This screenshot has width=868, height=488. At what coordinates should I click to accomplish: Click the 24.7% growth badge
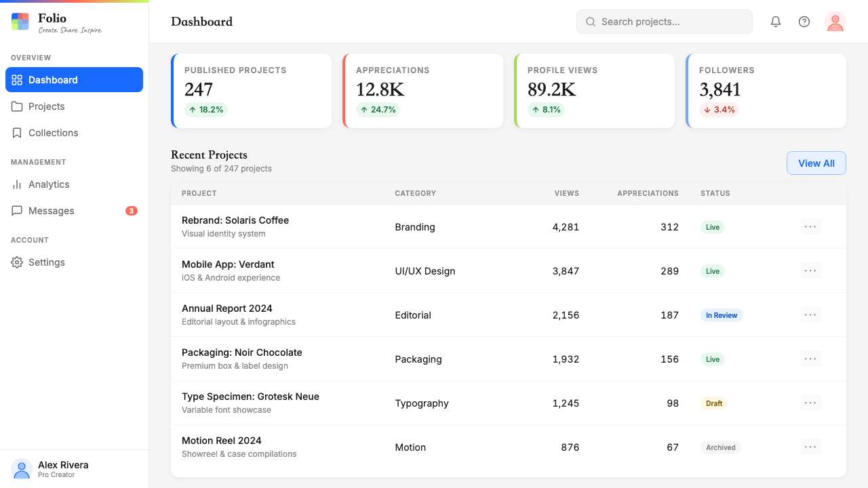pos(378,110)
